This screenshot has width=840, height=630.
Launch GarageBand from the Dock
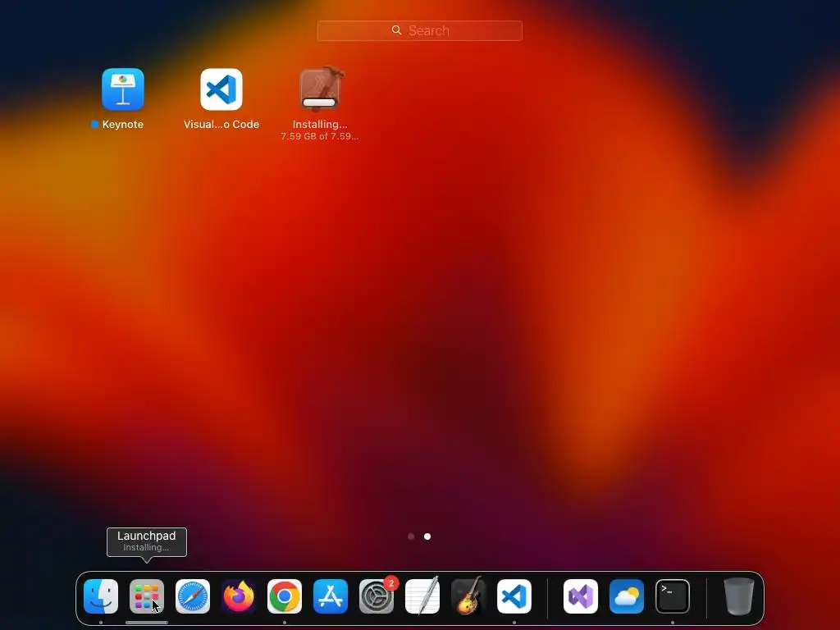(x=468, y=596)
